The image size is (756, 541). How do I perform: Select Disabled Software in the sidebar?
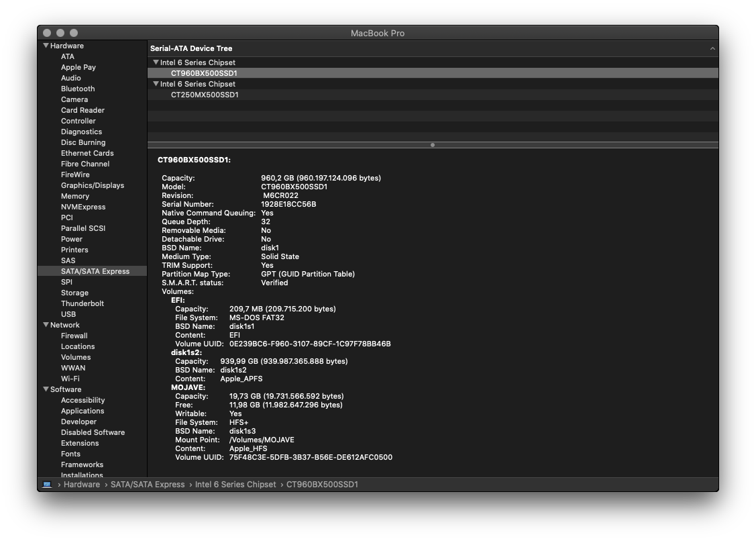tap(93, 432)
